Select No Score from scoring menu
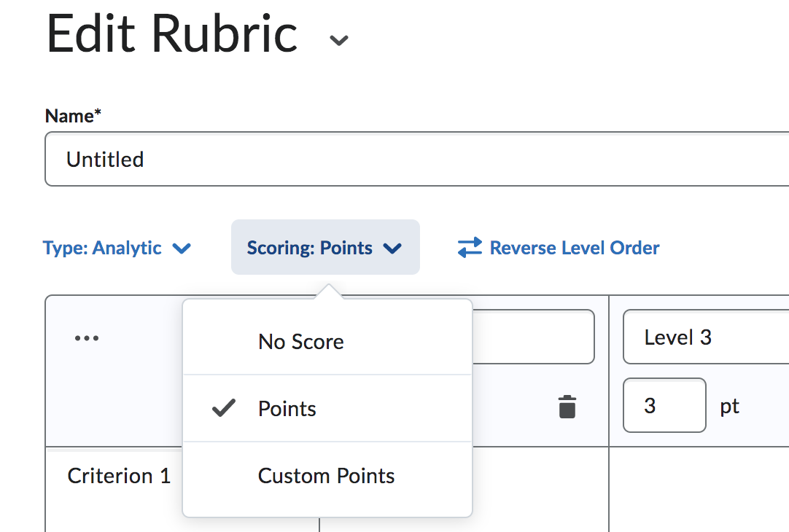 [301, 342]
